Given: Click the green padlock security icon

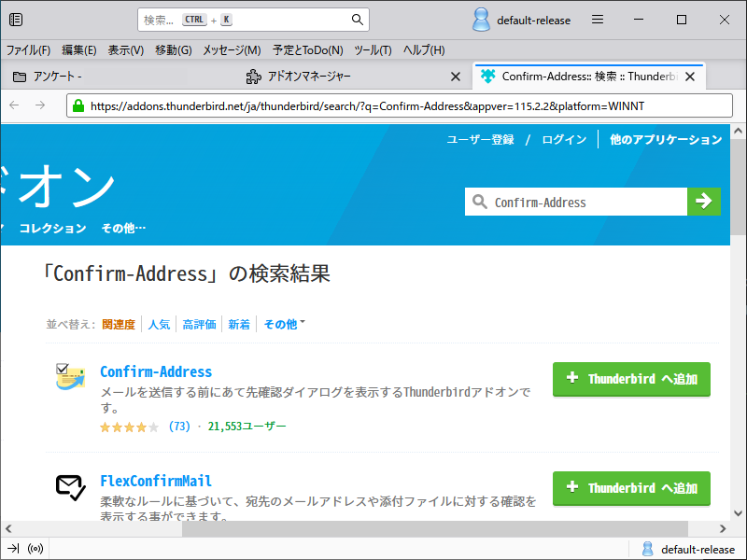Looking at the screenshot, I should (78, 105).
